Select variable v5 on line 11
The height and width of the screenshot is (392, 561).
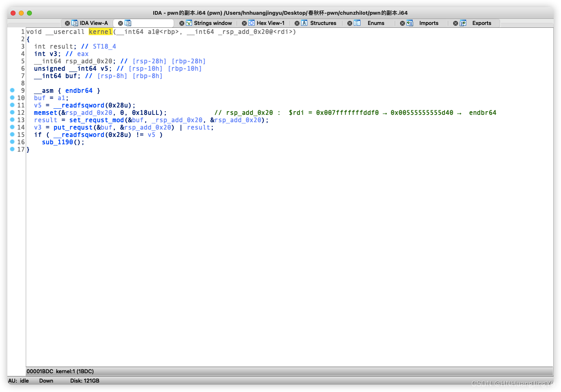(x=38, y=105)
